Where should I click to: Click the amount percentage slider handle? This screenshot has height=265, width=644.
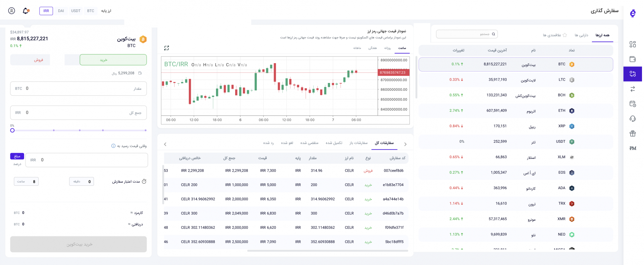coord(12,130)
